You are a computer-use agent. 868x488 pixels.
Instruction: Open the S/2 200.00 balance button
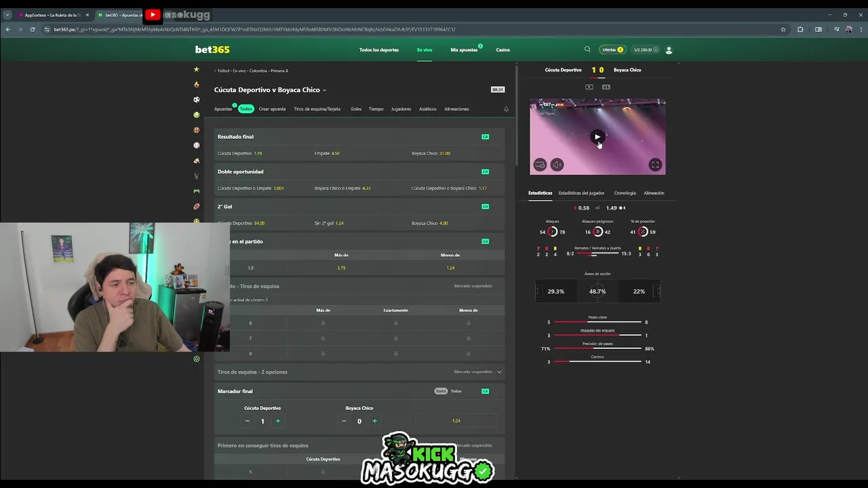coord(645,49)
